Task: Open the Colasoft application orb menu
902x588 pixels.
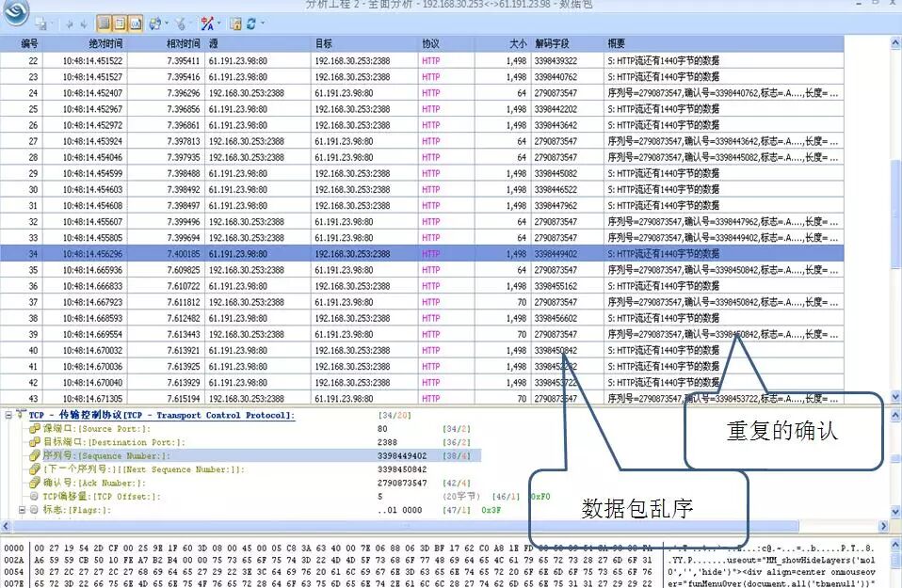Action: pyautogui.click(x=15, y=11)
